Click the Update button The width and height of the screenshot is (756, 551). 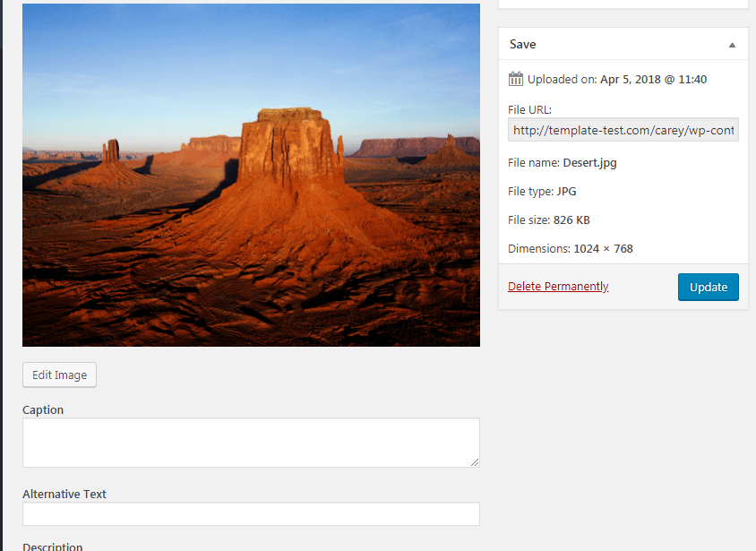(x=709, y=287)
